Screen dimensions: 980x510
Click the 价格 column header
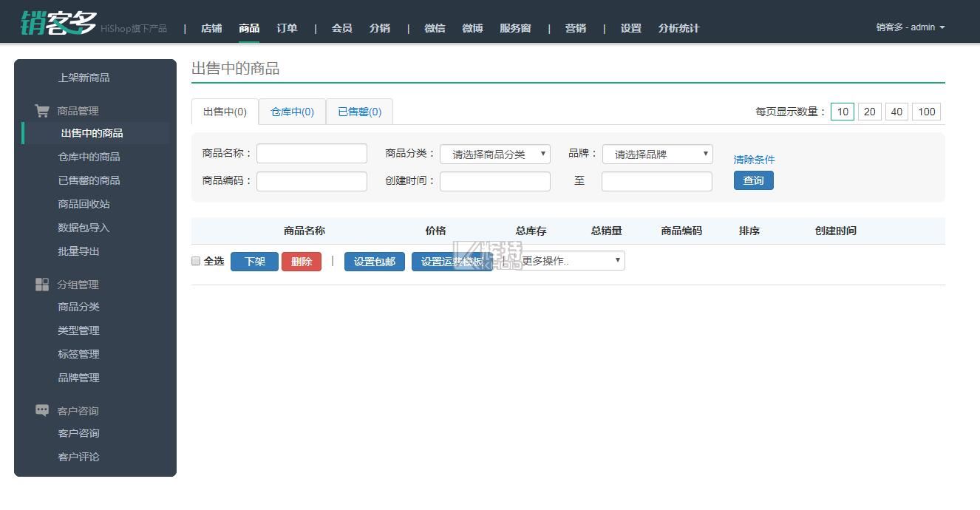point(435,231)
